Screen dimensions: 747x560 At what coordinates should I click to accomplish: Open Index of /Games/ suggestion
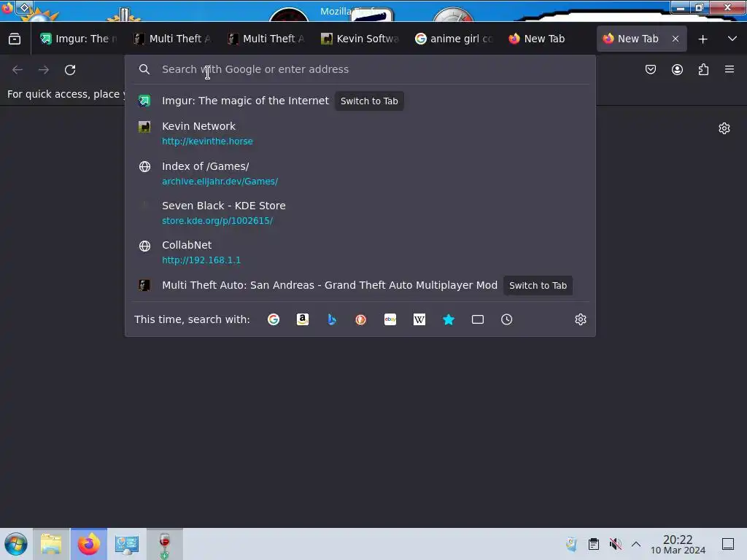point(360,174)
